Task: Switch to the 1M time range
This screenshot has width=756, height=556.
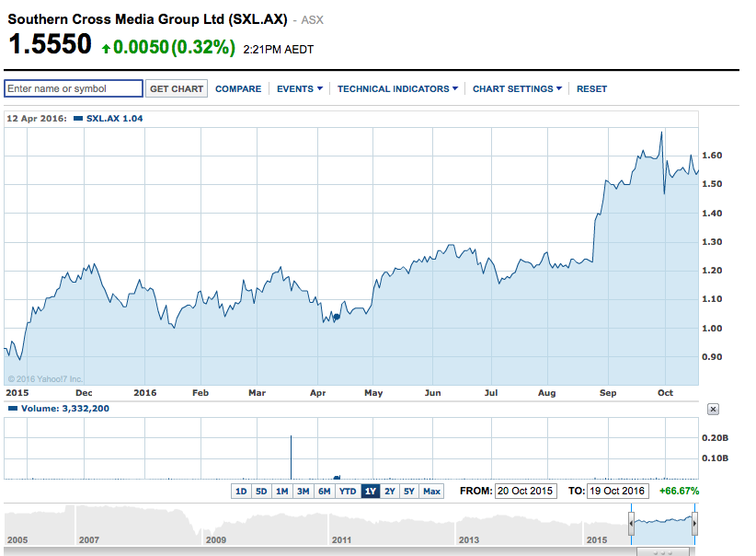Action: point(282,492)
